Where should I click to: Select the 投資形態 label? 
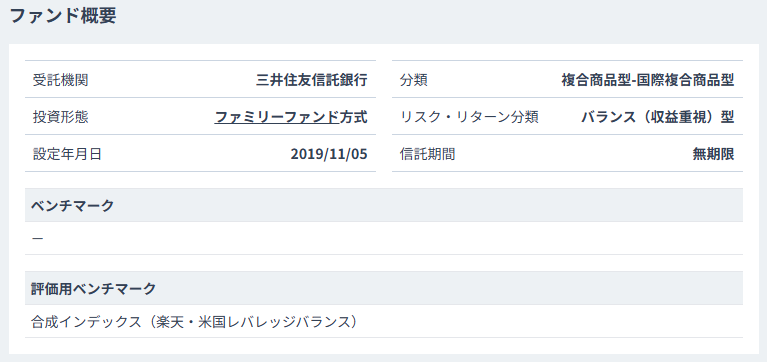click(x=61, y=117)
